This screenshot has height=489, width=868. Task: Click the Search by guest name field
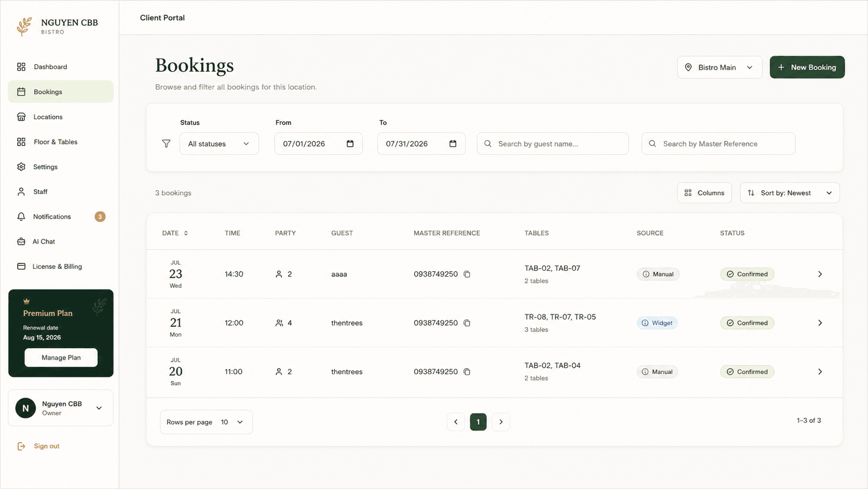(553, 144)
